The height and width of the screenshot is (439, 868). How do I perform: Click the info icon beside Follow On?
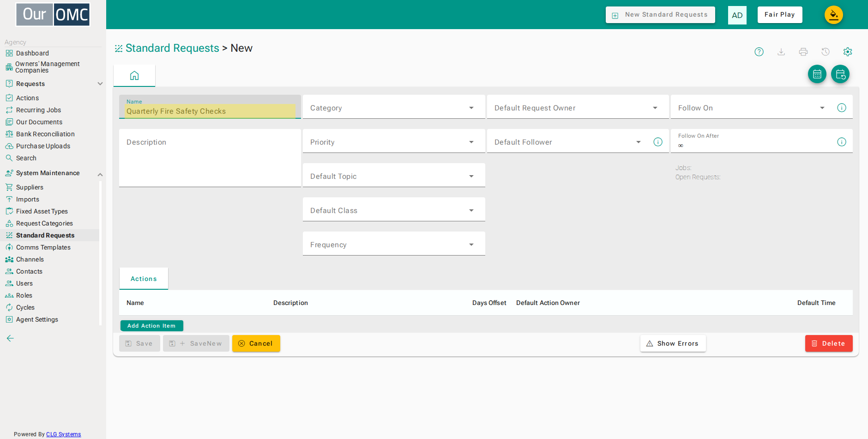tap(842, 108)
